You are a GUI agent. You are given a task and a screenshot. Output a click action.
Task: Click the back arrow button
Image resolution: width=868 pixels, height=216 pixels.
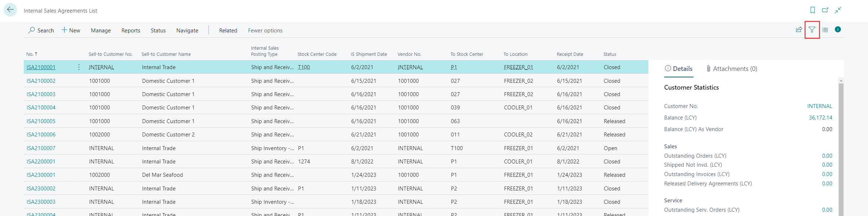coord(10,10)
